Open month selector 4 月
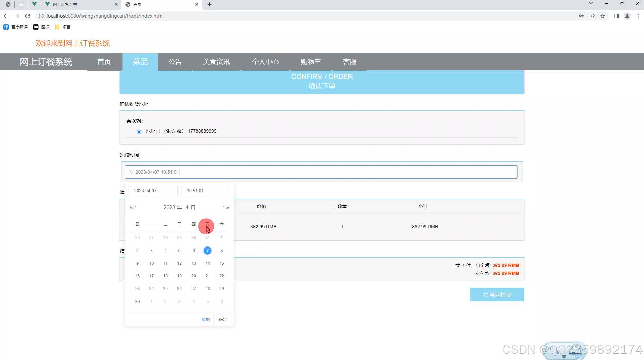The height and width of the screenshot is (360, 644). 191,207
